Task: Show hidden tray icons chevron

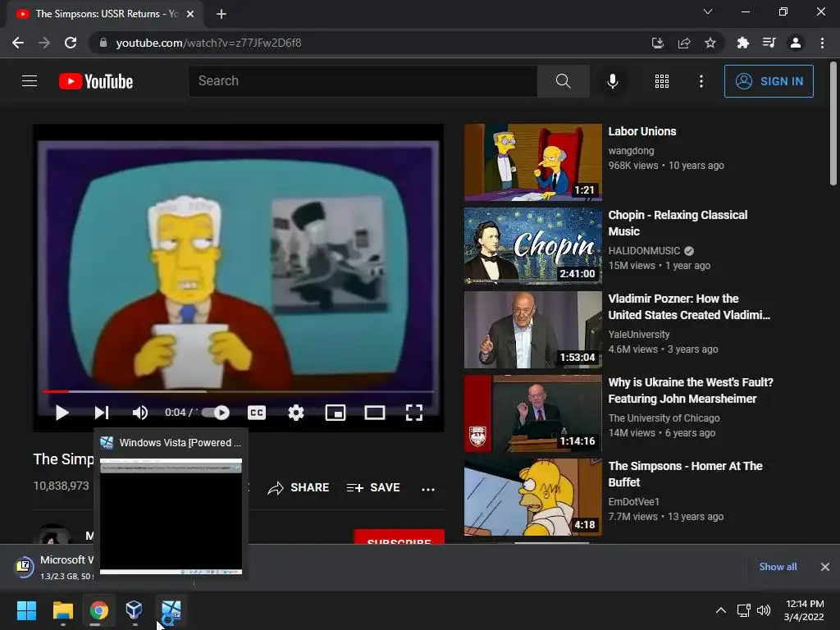Action: coord(721,610)
